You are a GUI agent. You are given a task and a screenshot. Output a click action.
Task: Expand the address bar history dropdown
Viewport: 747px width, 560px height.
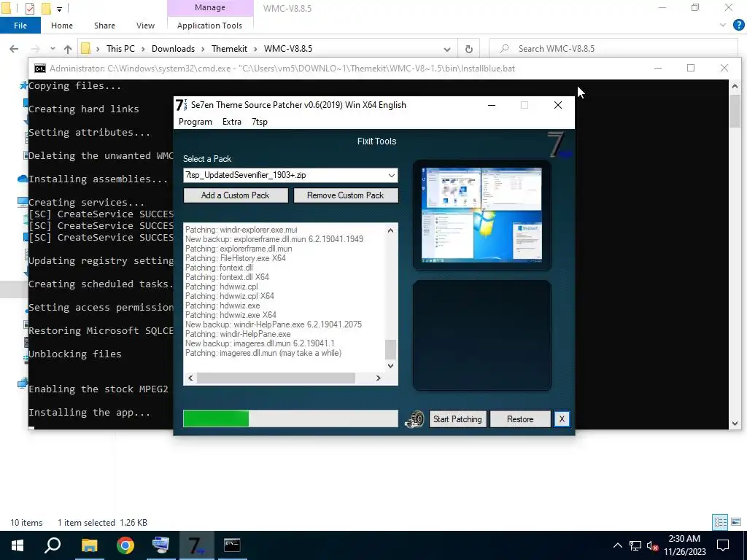[x=447, y=49]
